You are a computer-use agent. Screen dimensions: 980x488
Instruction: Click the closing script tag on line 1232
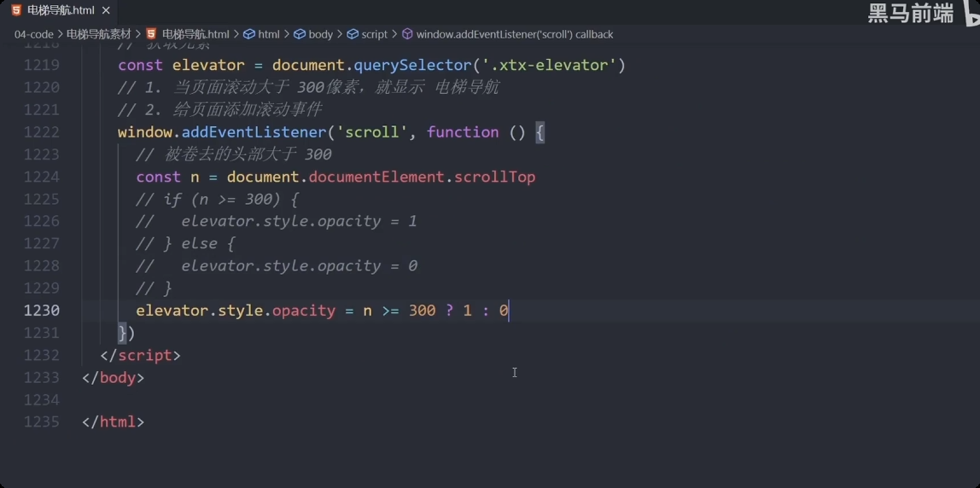(x=141, y=356)
